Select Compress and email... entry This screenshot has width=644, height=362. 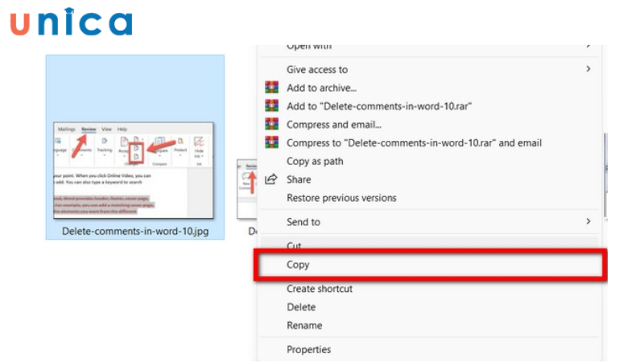(x=430, y=125)
